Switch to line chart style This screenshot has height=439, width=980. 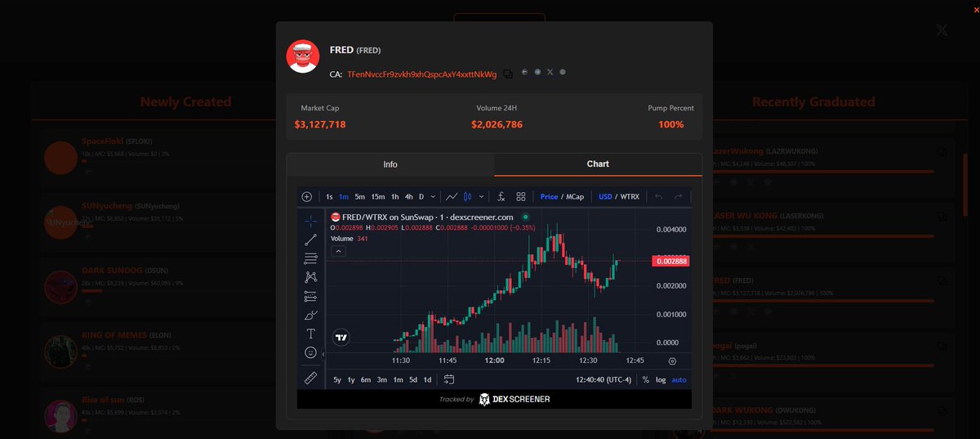(x=452, y=197)
